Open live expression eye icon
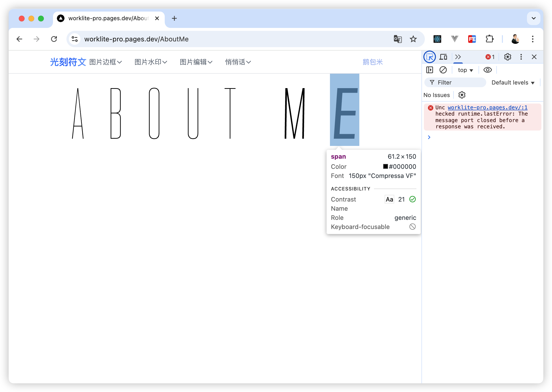552x392 pixels. pos(487,70)
